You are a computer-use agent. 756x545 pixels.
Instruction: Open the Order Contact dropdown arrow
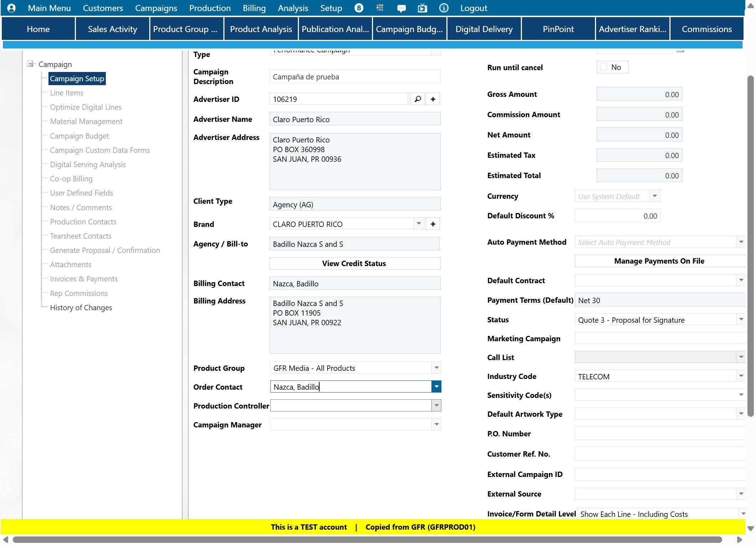point(436,387)
